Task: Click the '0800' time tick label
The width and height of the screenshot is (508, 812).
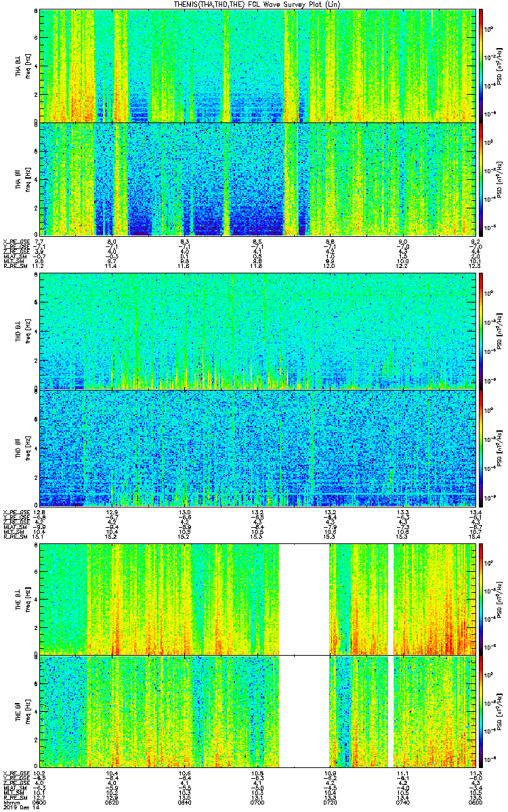Action: [475, 803]
